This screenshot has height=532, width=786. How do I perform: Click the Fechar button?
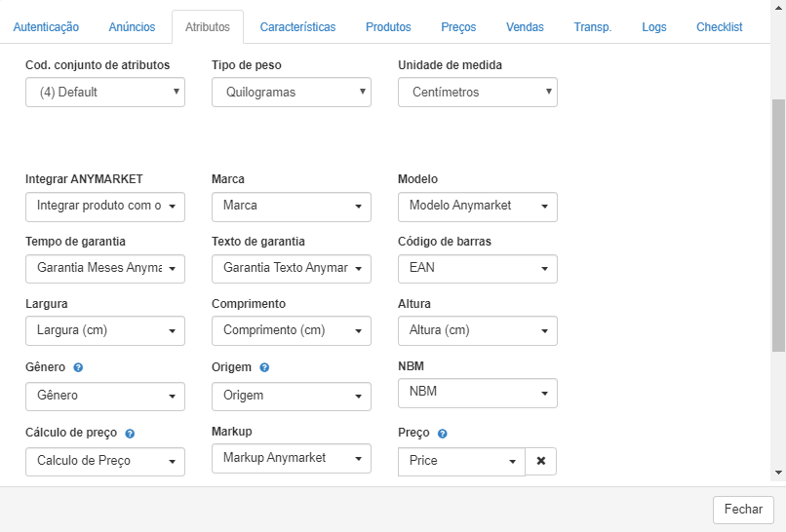pyautogui.click(x=743, y=510)
